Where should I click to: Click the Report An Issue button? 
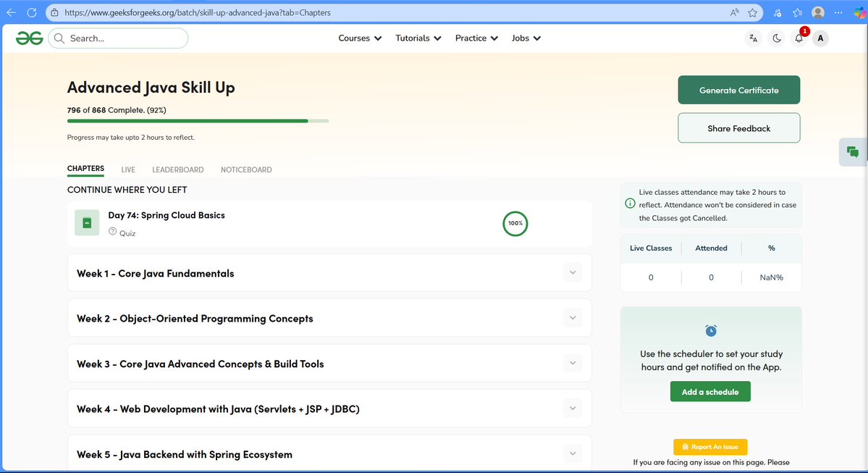tap(710, 446)
